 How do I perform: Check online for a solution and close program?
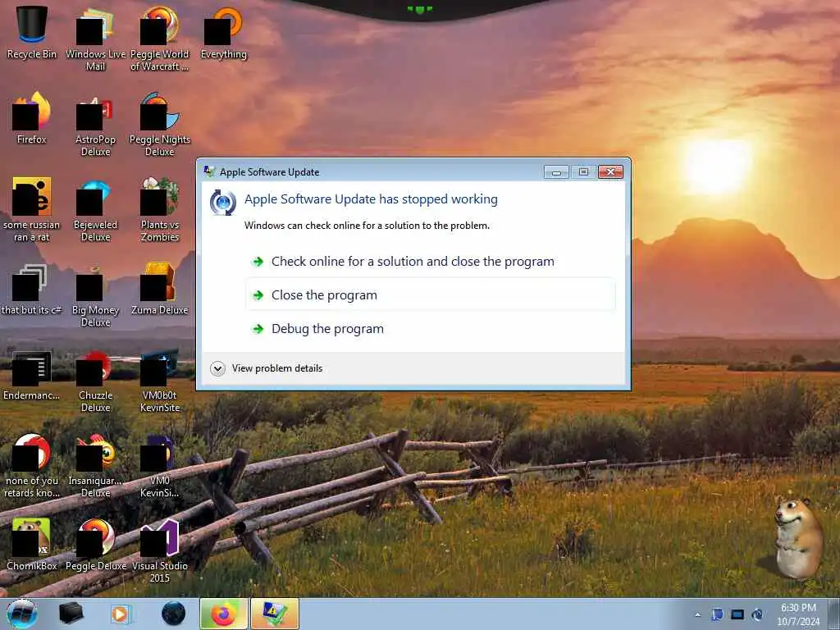point(430,262)
